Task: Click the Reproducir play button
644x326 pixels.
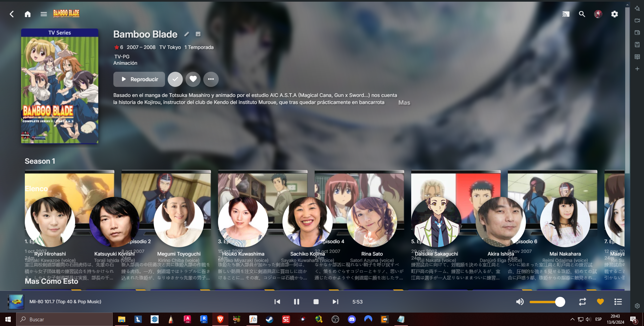Action: click(x=139, y=79)
